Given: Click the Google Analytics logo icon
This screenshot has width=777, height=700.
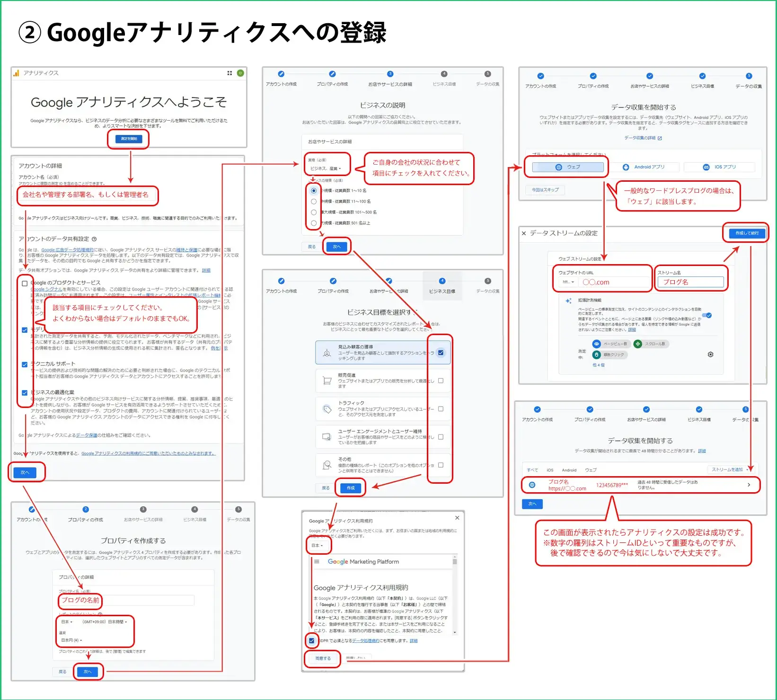Looking at the screenshot, I should pyautogui.click(x=17, y=73).
